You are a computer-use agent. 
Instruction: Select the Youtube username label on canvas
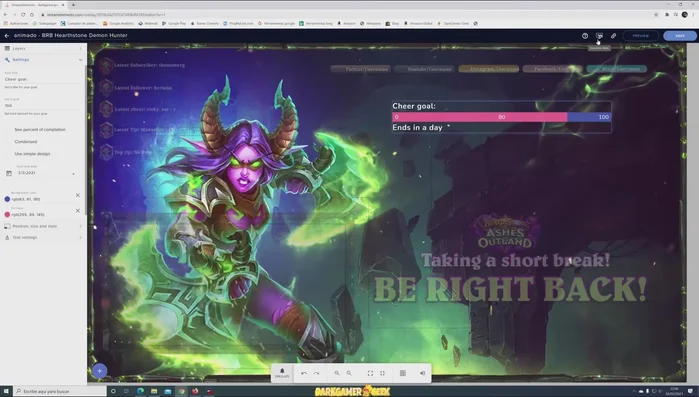click(x=424, y=69)
